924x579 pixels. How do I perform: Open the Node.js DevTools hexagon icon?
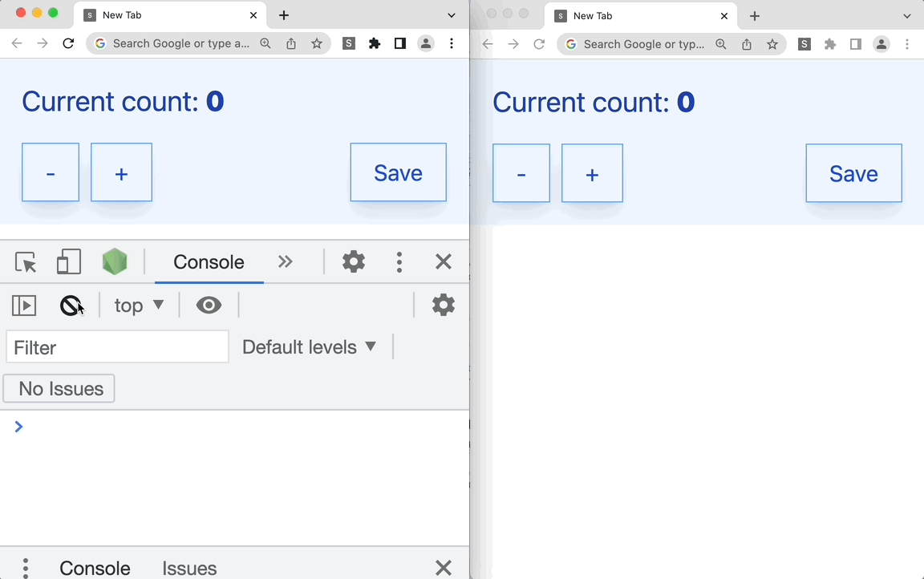[114, 261]
